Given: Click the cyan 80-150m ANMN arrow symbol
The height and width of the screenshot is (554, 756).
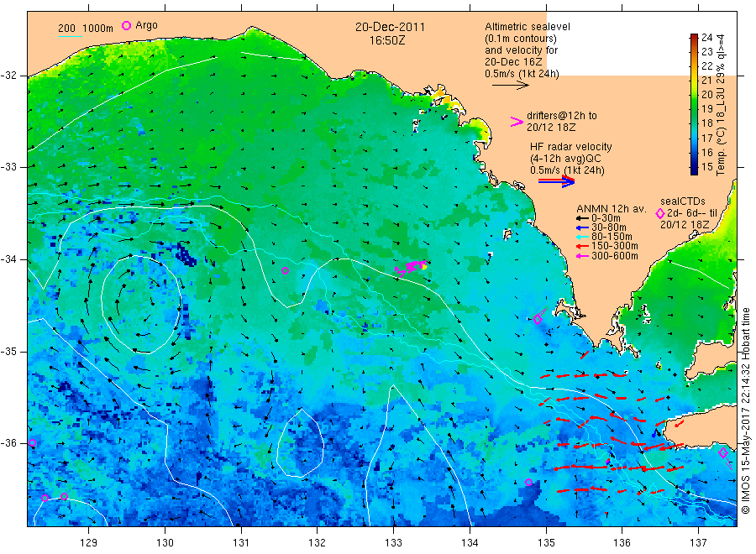Looking at the screenshot, I should (583, 237).
